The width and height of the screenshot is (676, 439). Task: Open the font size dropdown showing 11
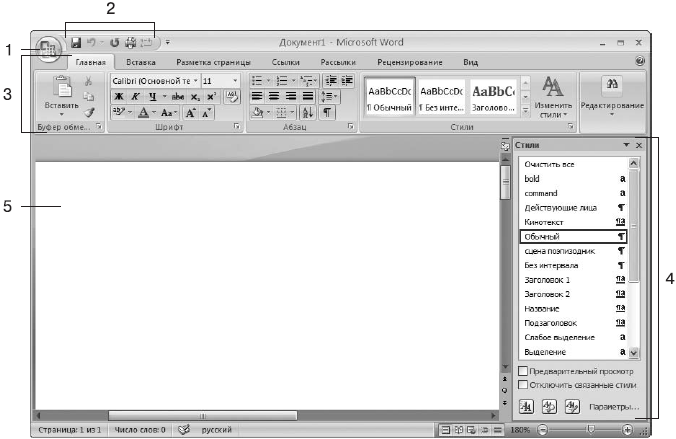tap(235, 80)
